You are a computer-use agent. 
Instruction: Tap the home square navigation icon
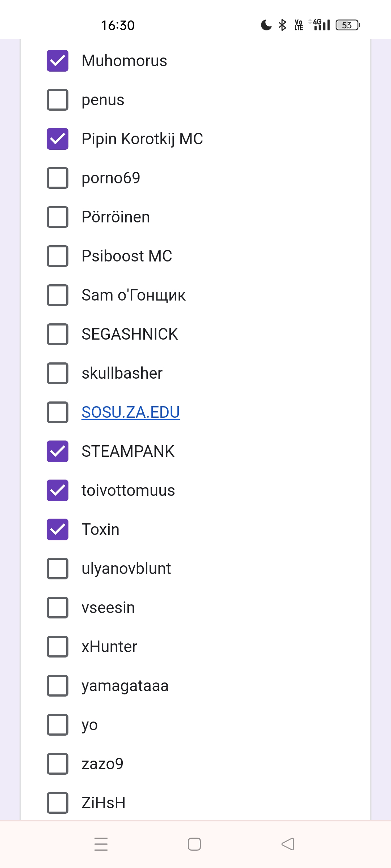click(x=194, y=844)
